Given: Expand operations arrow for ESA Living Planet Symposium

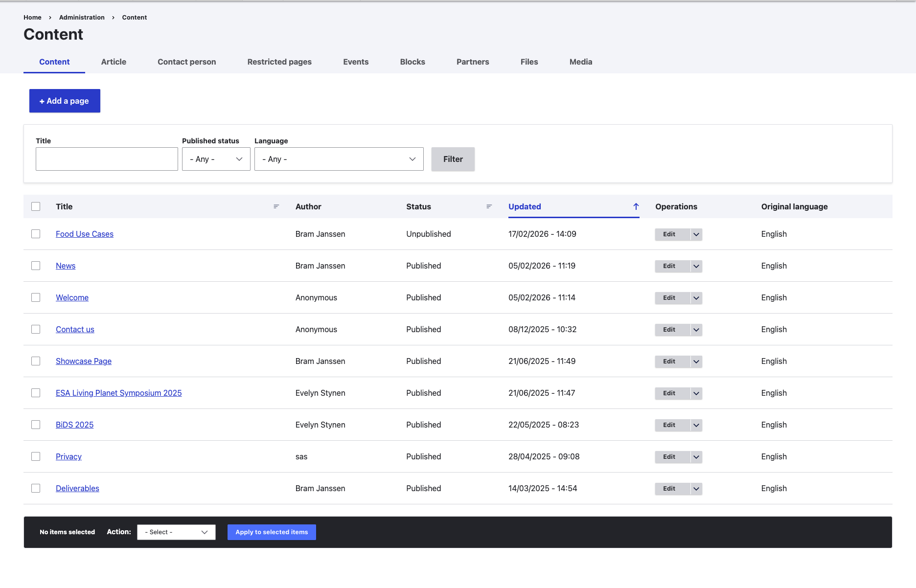Looking at the screenshot, I should pos(696,393).
